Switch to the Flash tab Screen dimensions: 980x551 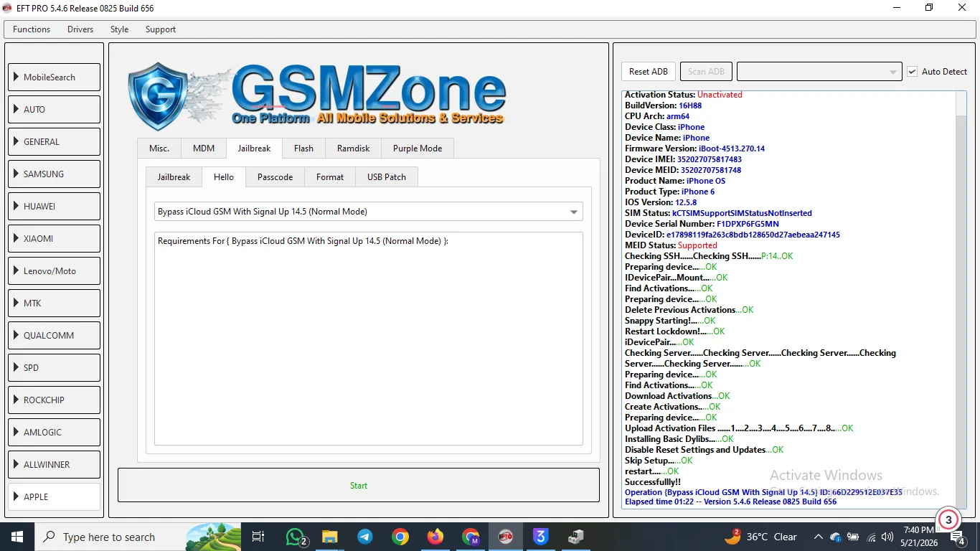[303, 149]
